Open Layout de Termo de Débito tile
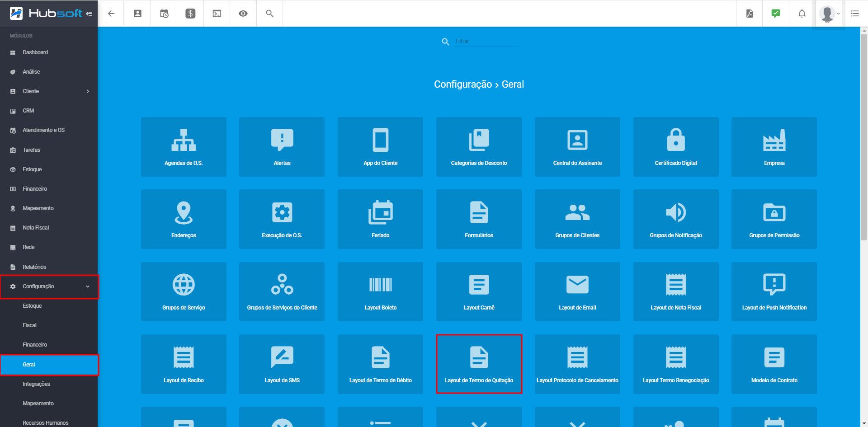868x427 pixels. point(380,364)
